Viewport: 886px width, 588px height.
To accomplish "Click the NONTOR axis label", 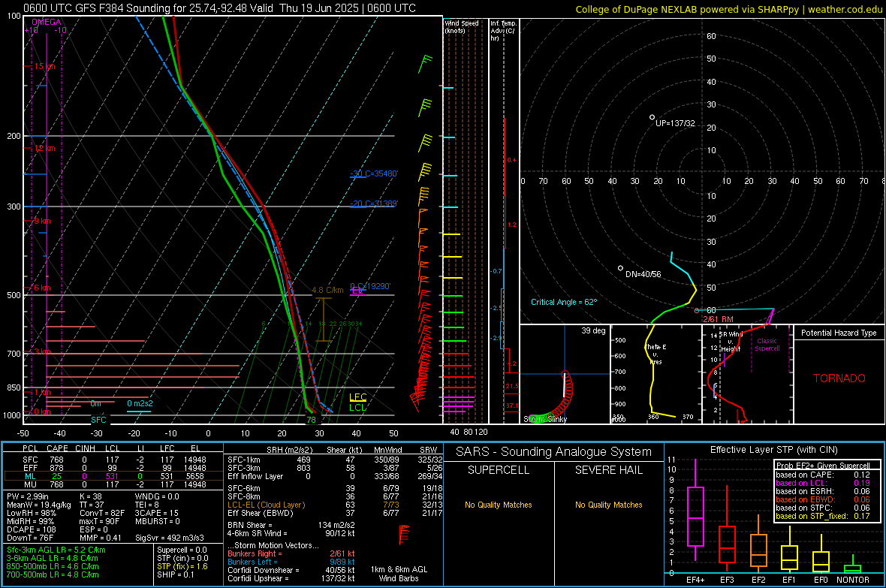I will 853,580.
